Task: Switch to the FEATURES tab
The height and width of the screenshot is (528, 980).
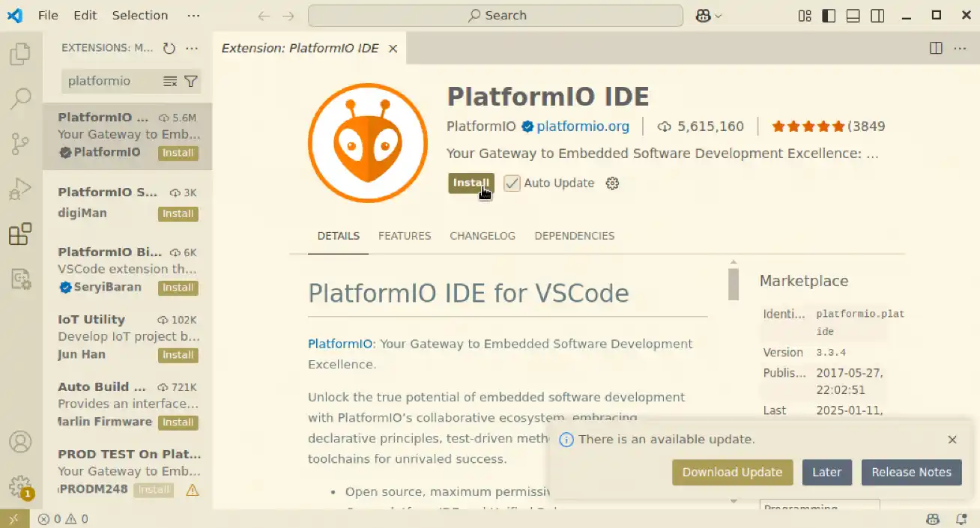Action: click(x=405, y=236)
